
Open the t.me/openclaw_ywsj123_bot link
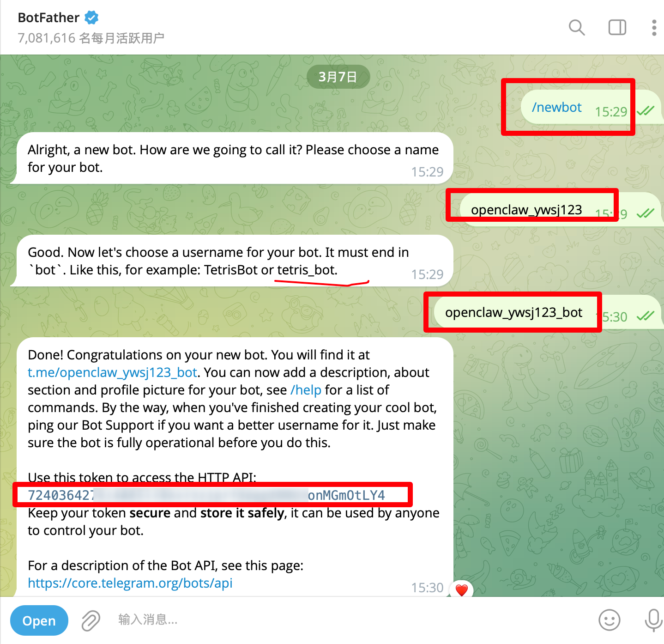point(113,372)
